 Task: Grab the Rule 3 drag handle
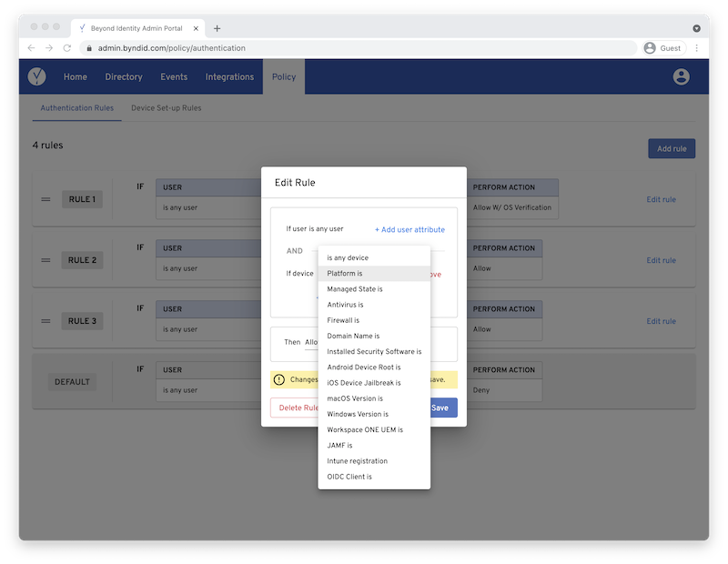coord(45,321)
